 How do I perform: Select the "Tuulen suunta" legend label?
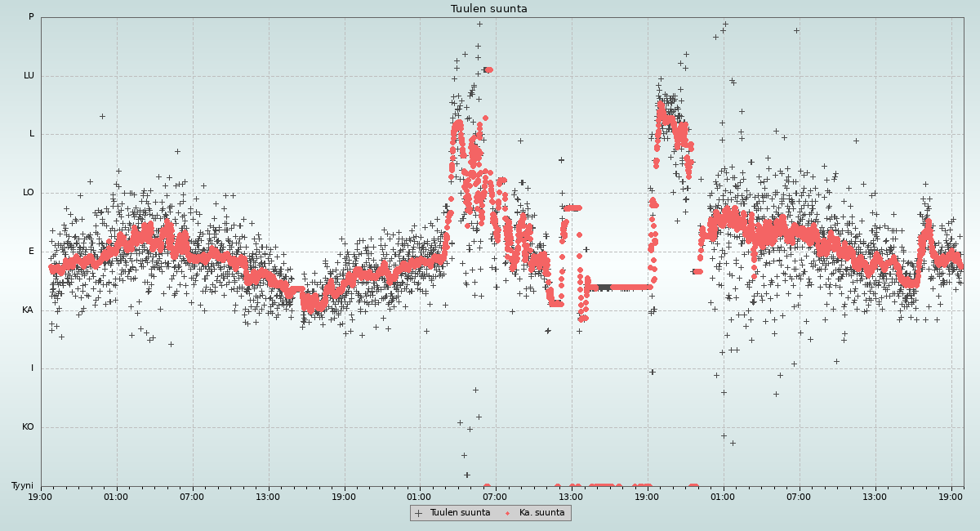[460, 513]
